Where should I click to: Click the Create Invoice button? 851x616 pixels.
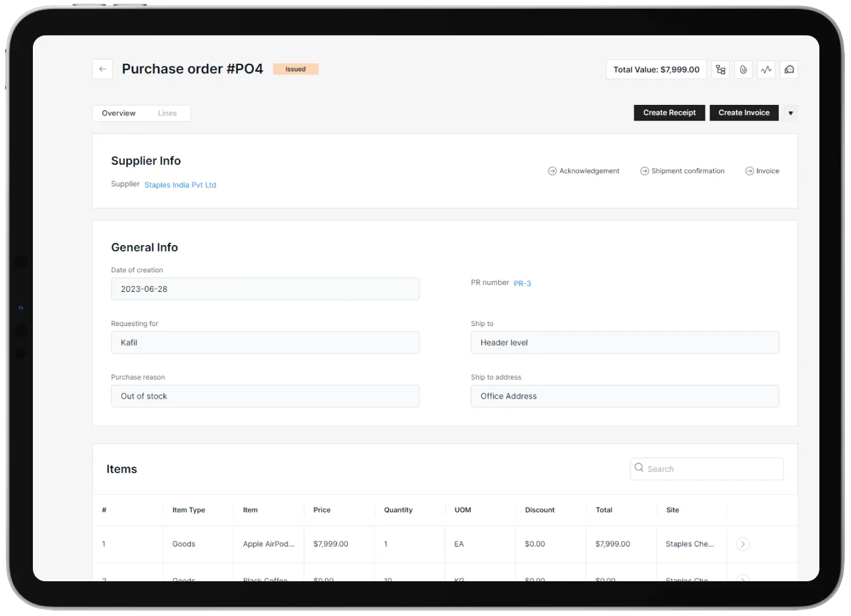(744, 112)
